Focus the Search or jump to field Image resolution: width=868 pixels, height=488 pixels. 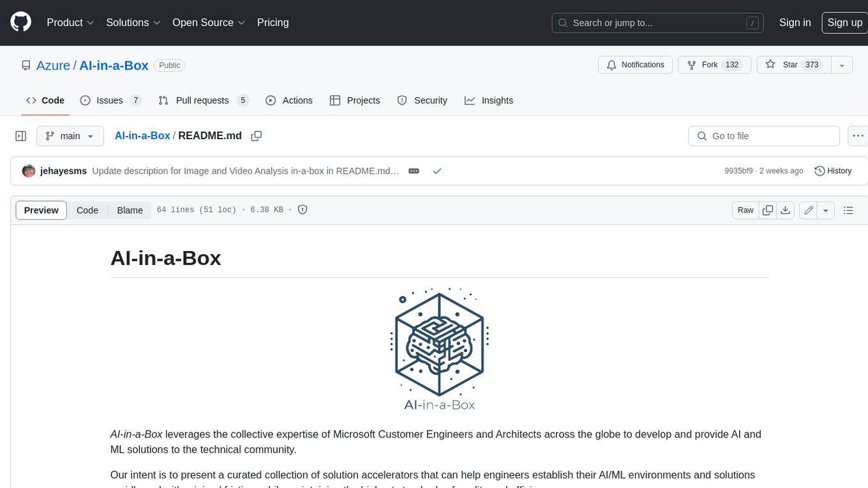659,22
